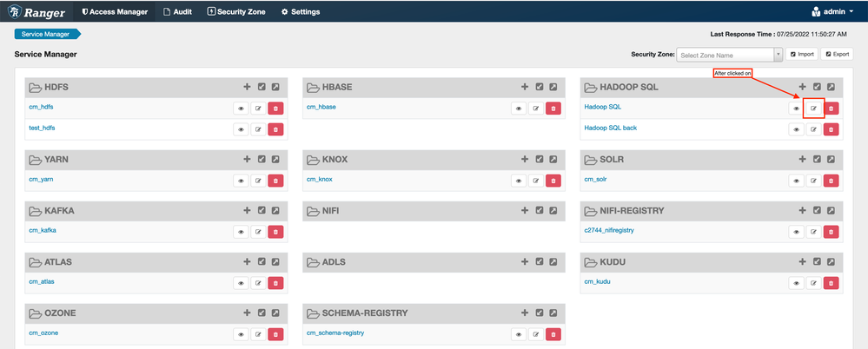View cm_knox service details eye icon
Viewport: 868px width, 349px height.
[519, 181]
